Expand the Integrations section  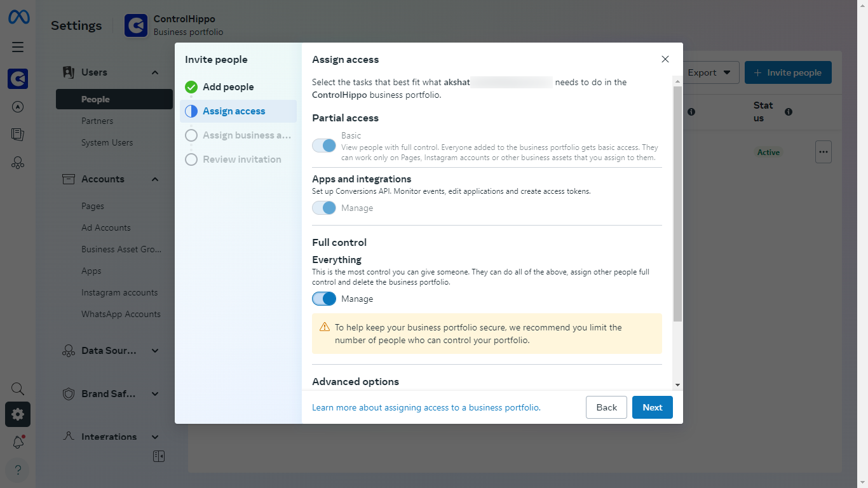(x=109, y=437)
